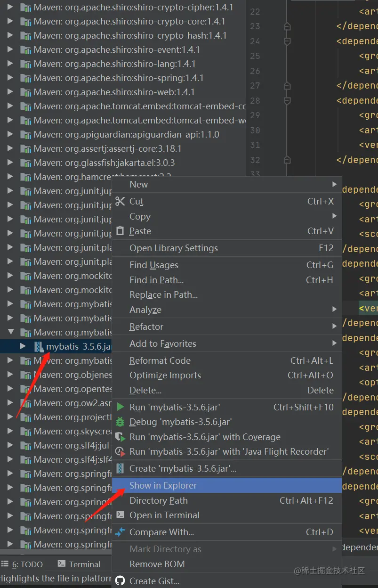Open the Refactor submenu
This screenshot has width=378, height=588.
[x=227, y=327]
